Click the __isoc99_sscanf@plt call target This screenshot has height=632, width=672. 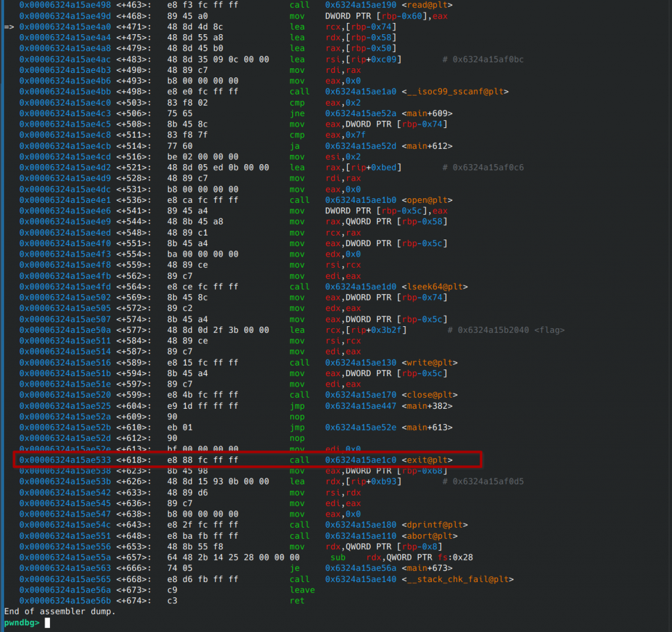click(416, 91)
